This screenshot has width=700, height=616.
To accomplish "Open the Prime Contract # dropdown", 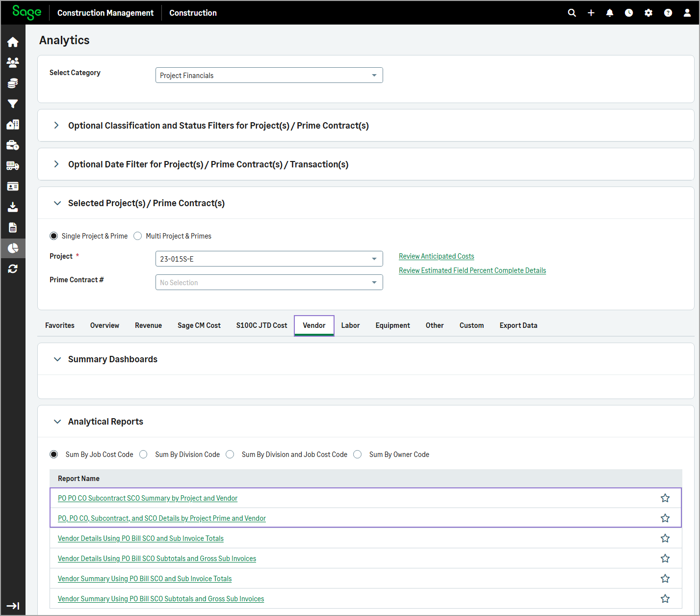I will (269, 282).
